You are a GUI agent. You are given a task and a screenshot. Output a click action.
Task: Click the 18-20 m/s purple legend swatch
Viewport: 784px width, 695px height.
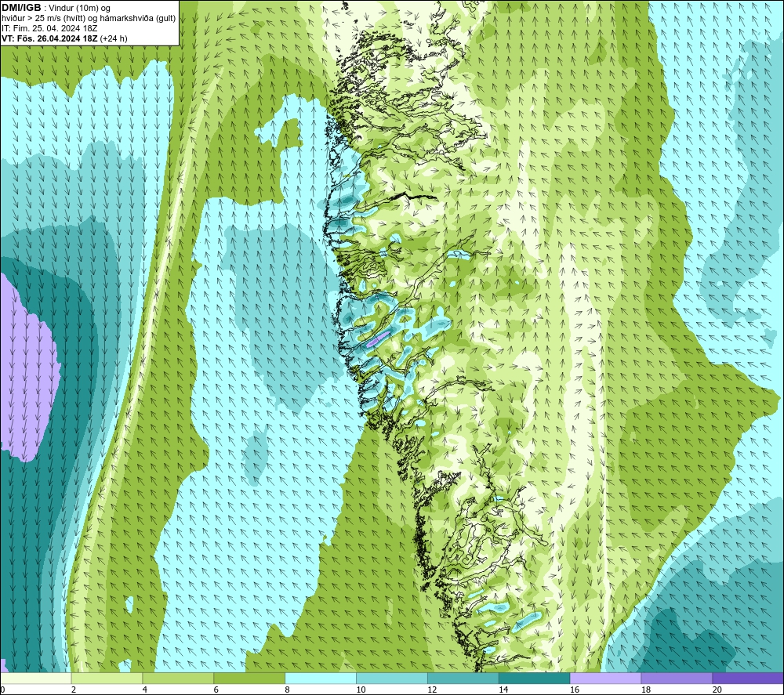[677, 679]
